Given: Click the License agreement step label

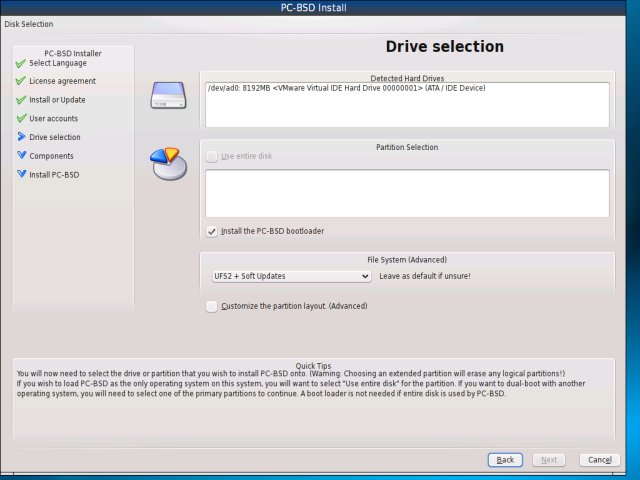Looking at the screenshot, I should pyautogui.click(x=62, y=81).
